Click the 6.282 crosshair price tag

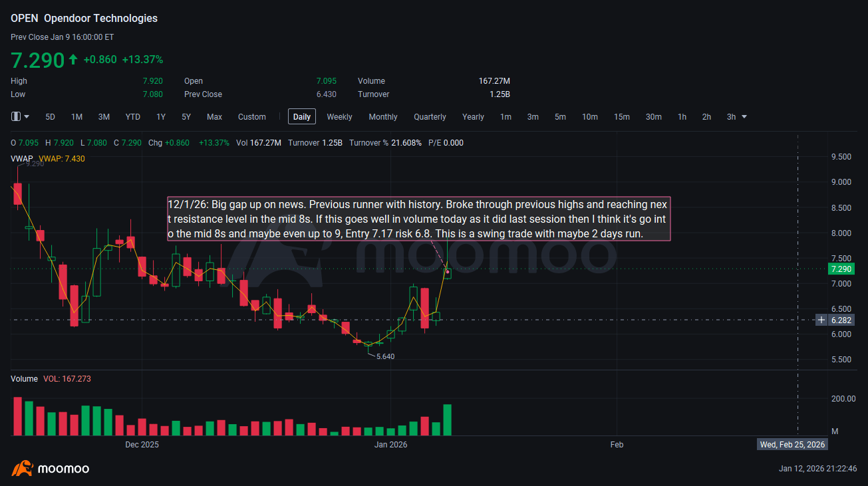tap(841, 320)
